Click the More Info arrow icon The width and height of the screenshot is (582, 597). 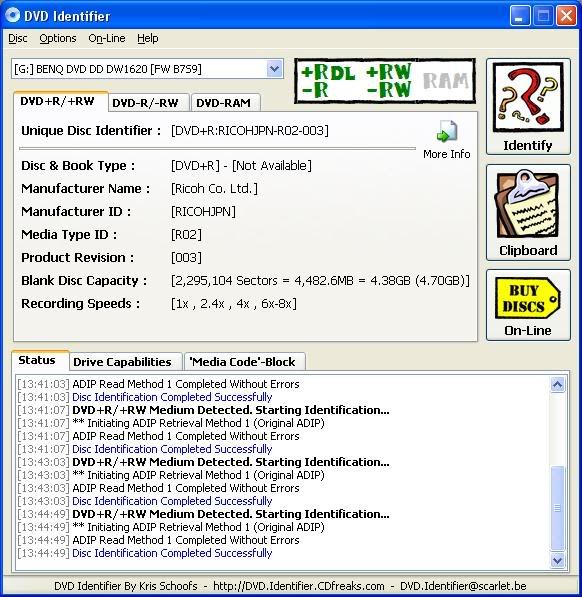tap(446, 131)
